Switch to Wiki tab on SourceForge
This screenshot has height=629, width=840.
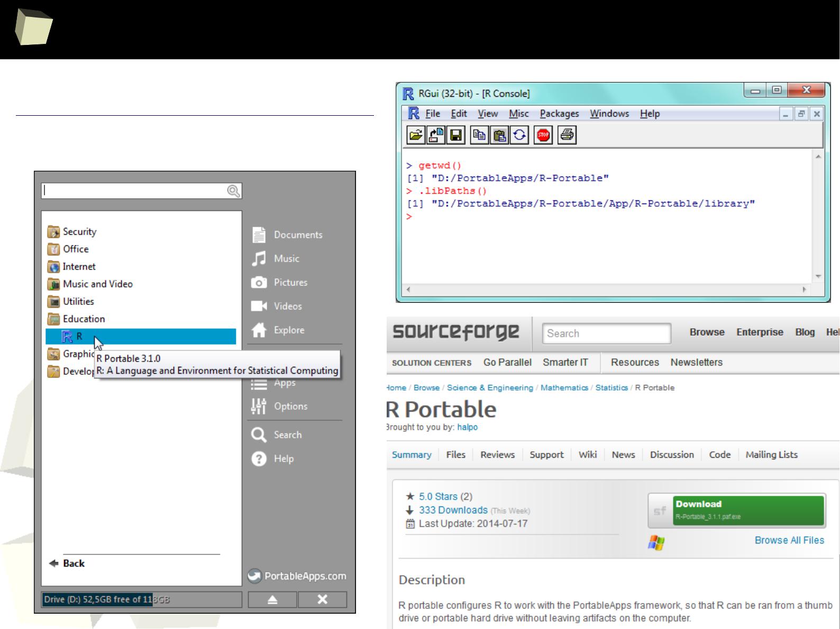587,455
